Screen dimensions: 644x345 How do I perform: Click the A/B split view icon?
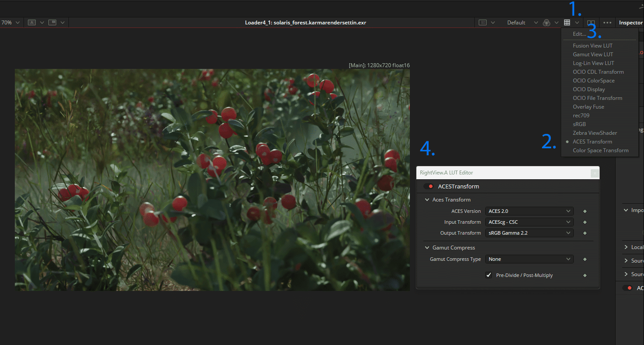coord(591,22)
